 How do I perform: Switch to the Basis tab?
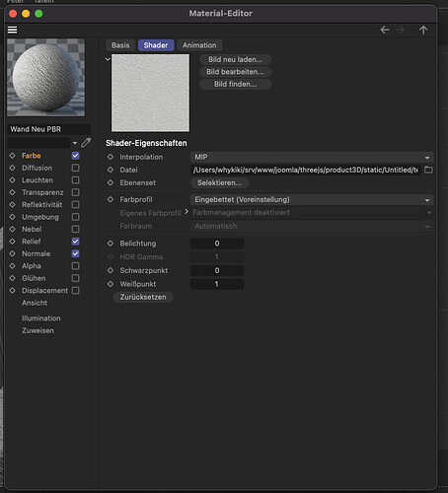pyautogui.click(x=120, y=45)
